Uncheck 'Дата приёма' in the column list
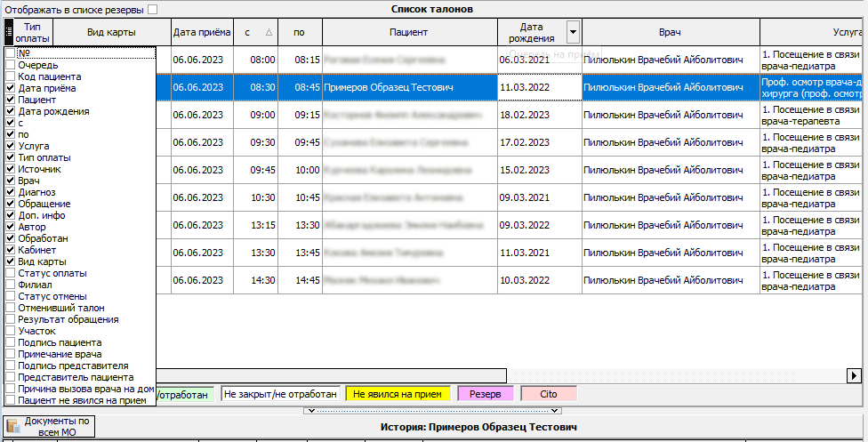The image size is (868, 442). tap(11, 89)
